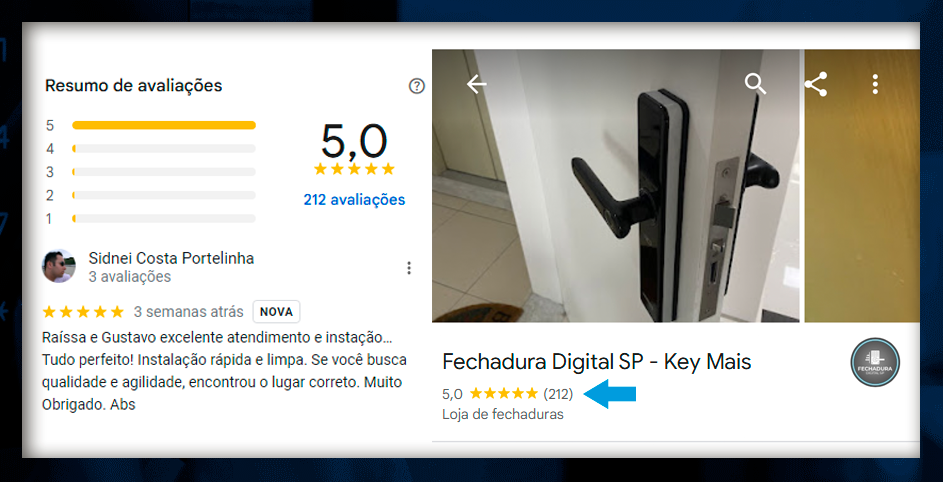The width and height of the screenshot is (943, 482).
Task: Open the help icon beside Resumo de avaliações
Action: pos(416,86)
